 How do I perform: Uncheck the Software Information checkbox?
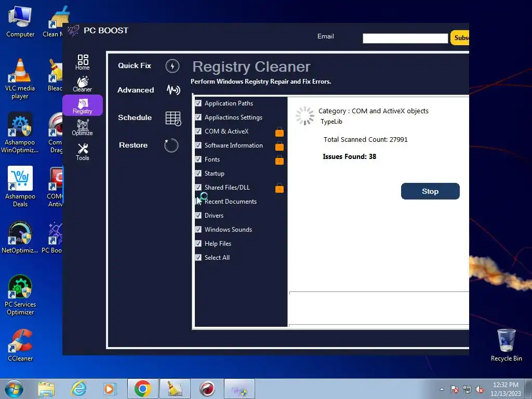[x=198, y=145]
